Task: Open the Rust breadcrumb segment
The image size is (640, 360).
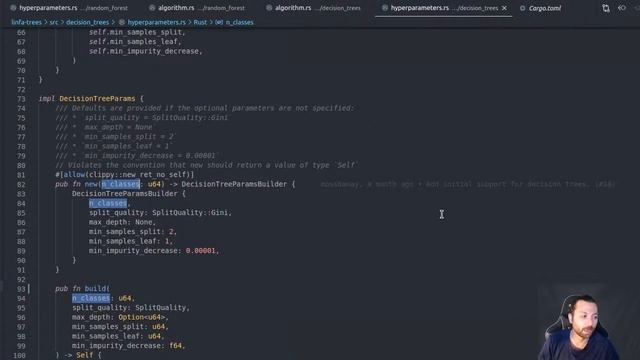Action: [x=200, y=22]
